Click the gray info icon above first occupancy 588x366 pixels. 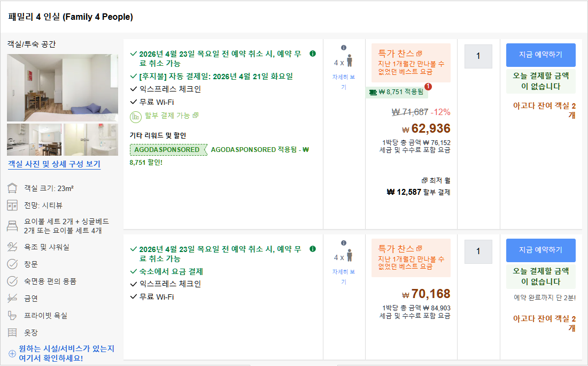point(343,48)
